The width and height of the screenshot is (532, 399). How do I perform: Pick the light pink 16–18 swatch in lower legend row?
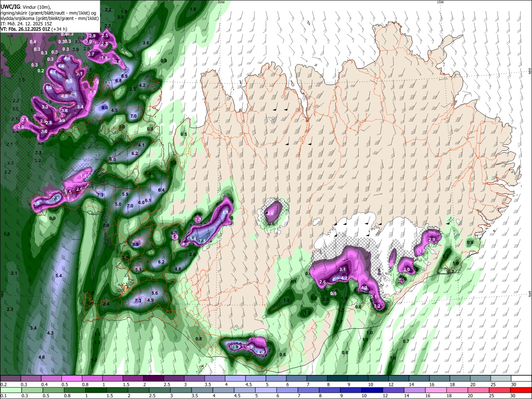[x=436, y=390]
